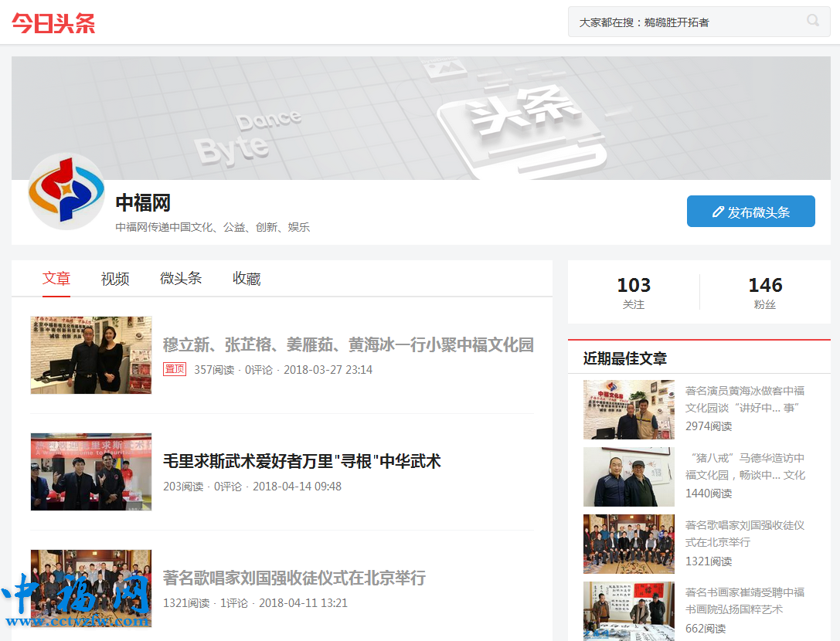Click date 2018-03-27 23:14
Viewport: 840px width, 641px height.
[328, 369]
